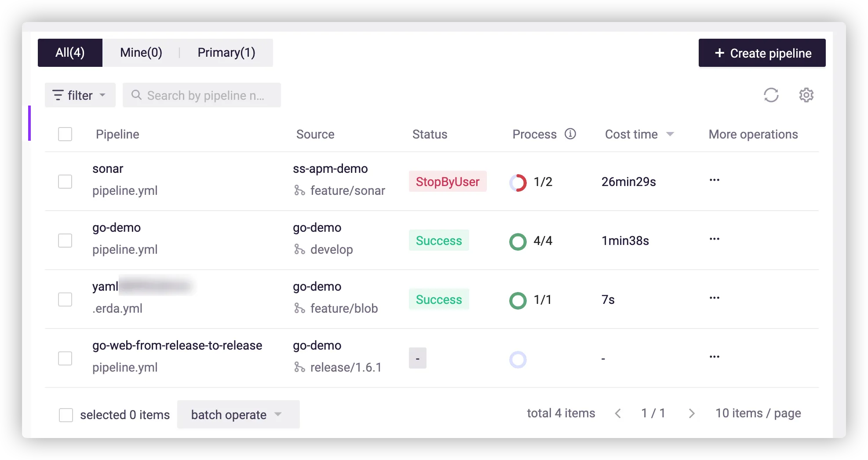Image resolution: width=868 pixels, height=460 pixels.
Task: Switch to the Primary(1) tab
Action: tap(226, 53)
